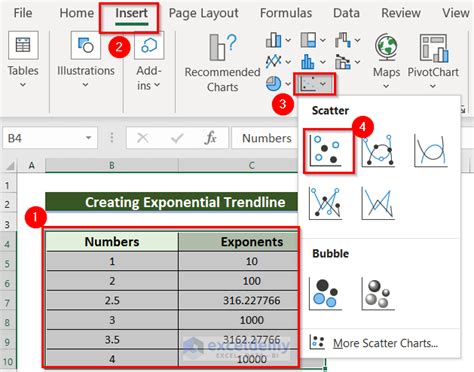This screenshot has height=372, width=474.
Task: Select column B header
Action: tap(112, 165)
